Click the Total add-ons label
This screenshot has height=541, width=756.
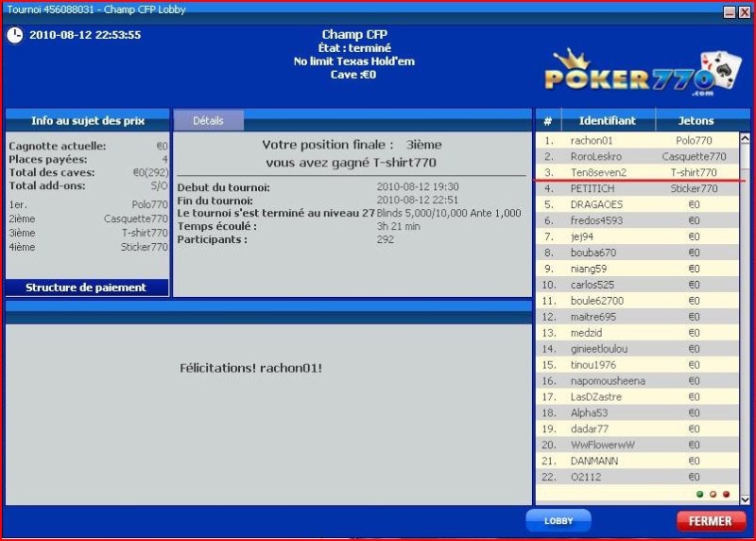[x=46, y=185]
